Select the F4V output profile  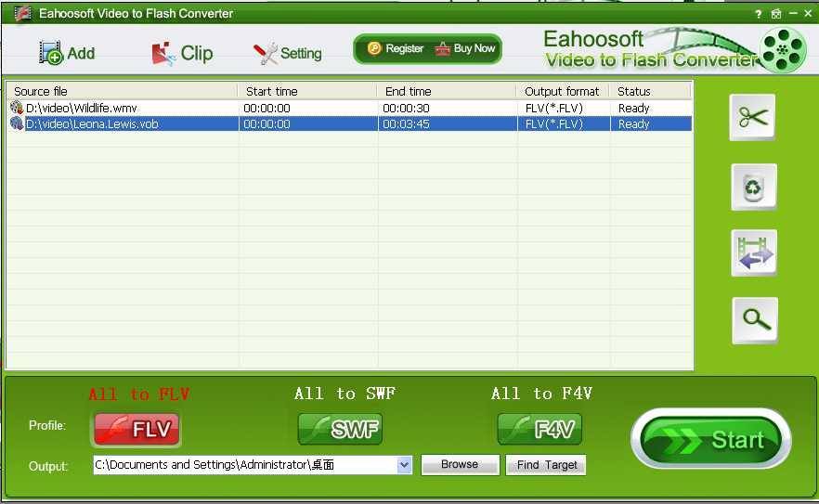point(539,430)
